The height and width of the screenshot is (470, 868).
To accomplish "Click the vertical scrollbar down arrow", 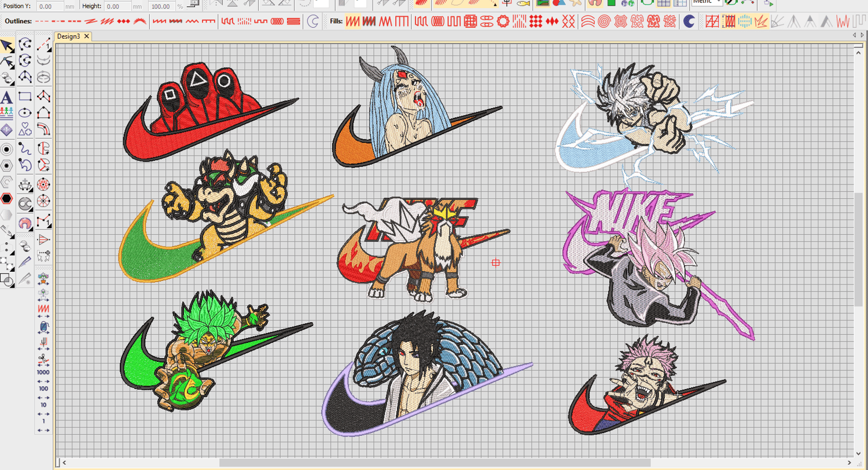I will tap(858, 453).
